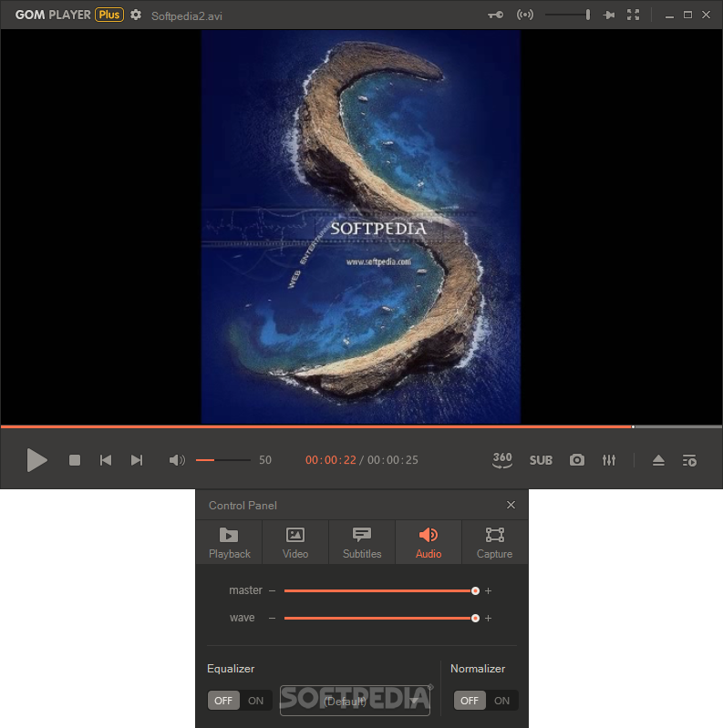Screen dimensions: 723x728
Task: Open a file with eject icon
Action: [658, 460]
